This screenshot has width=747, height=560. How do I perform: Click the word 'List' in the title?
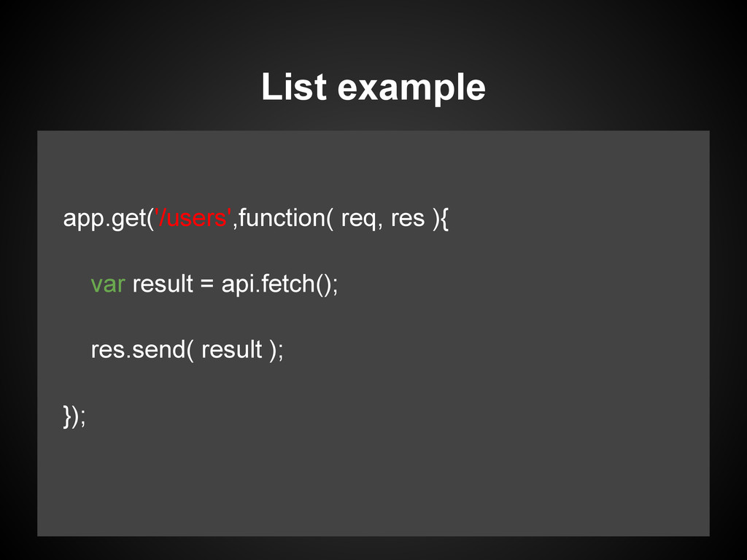[294, 87]
